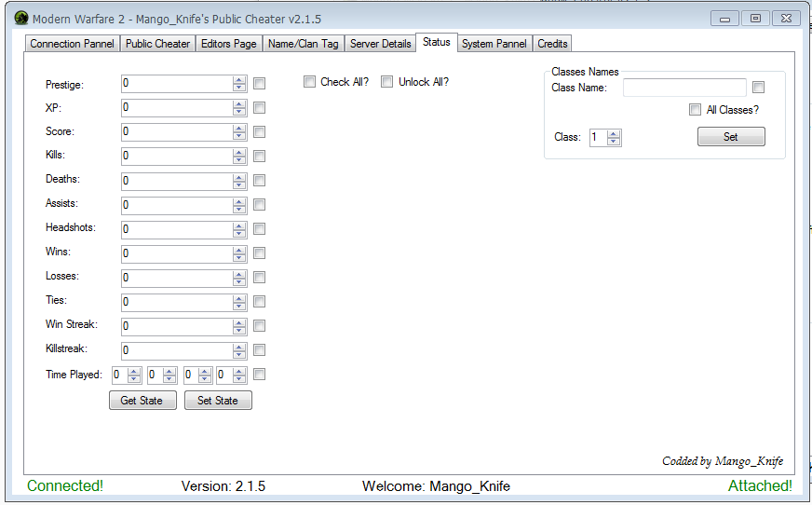Check the box beside Class Name field
The width and height of the screenshot is (812, 505).
click(x=759, y=87)
